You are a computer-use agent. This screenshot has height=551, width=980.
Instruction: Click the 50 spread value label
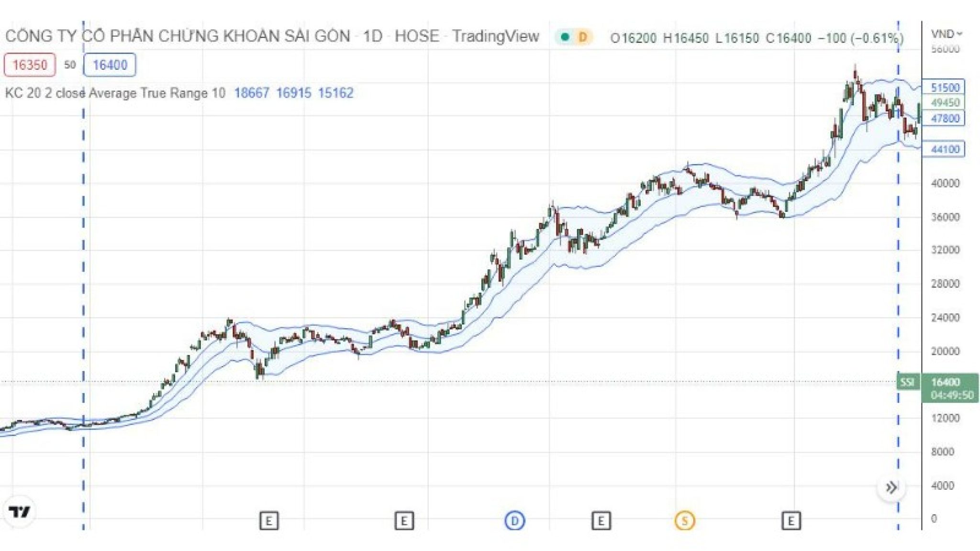pos(70,65)
